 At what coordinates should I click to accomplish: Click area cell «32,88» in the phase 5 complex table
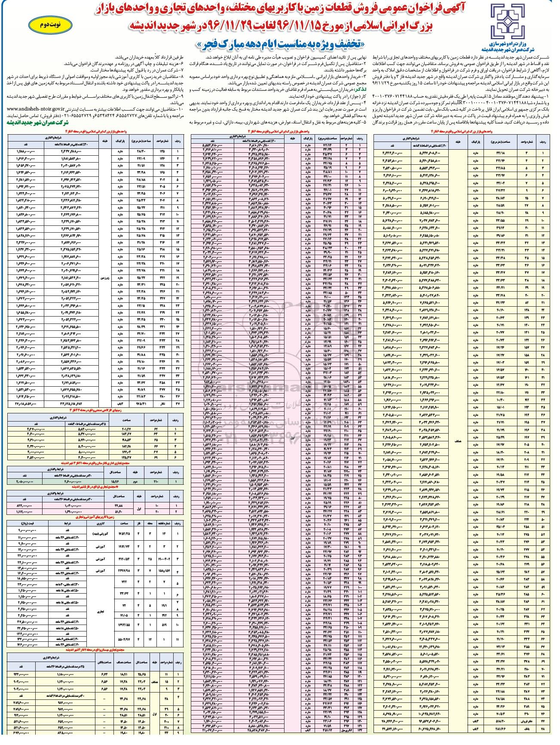(119, 506)
